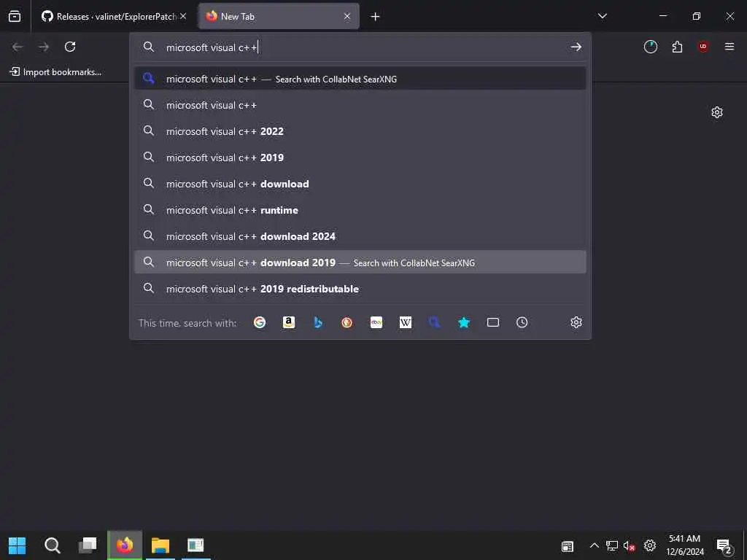Open the circular toolbar icon beside Extensions
The image size is (747, 560).
tap(650, 47)
